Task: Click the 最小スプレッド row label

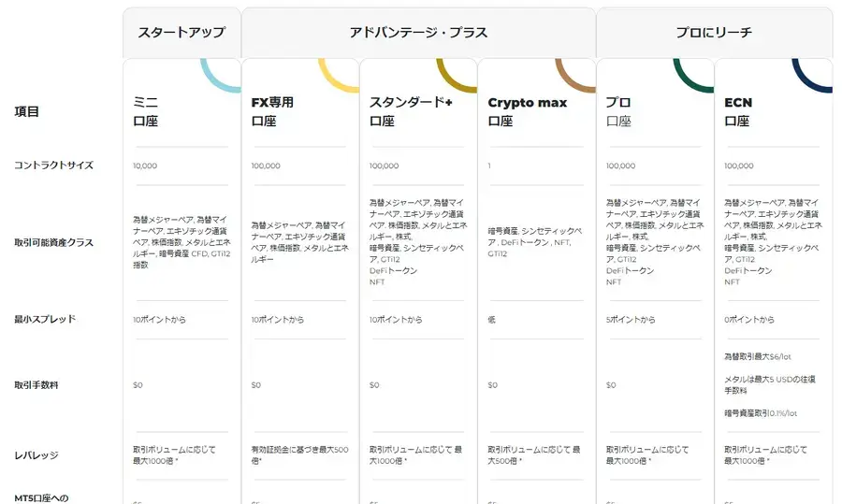Action: [45, 319]
